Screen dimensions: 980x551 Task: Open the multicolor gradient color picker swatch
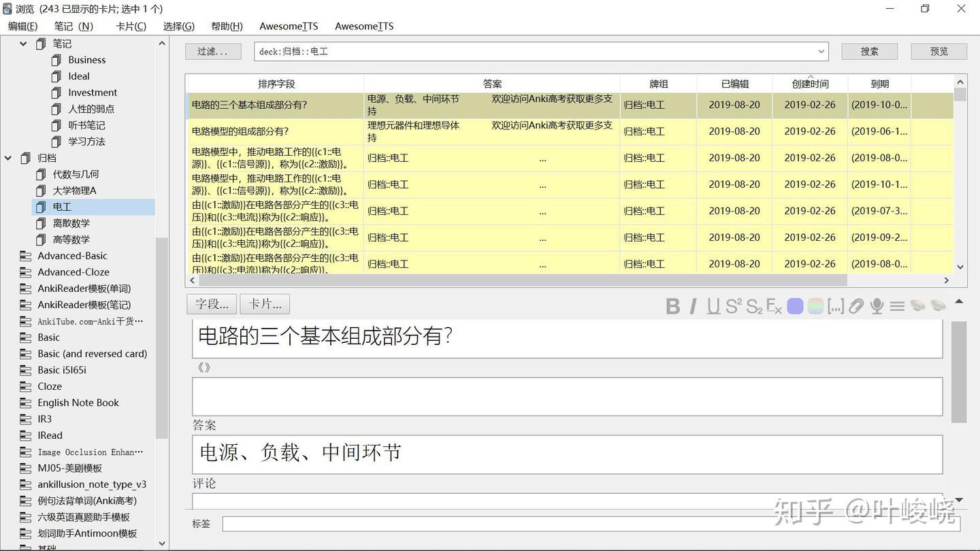(x=815, y=306)
